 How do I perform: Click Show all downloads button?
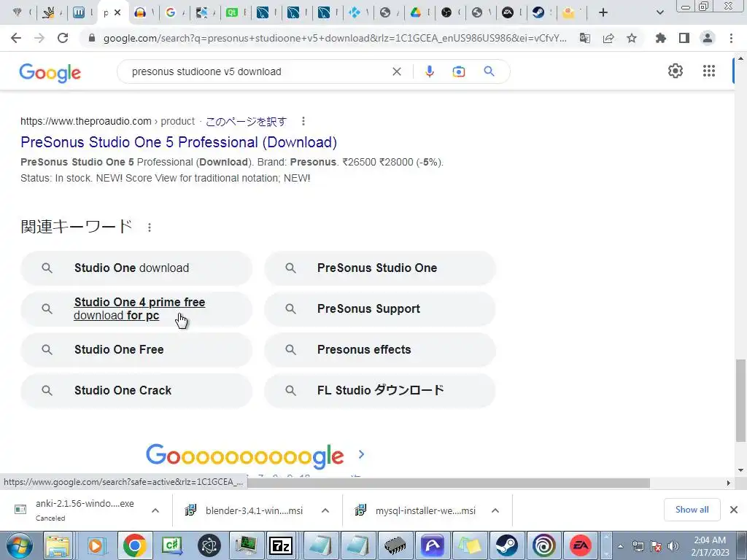click(692, 510)
